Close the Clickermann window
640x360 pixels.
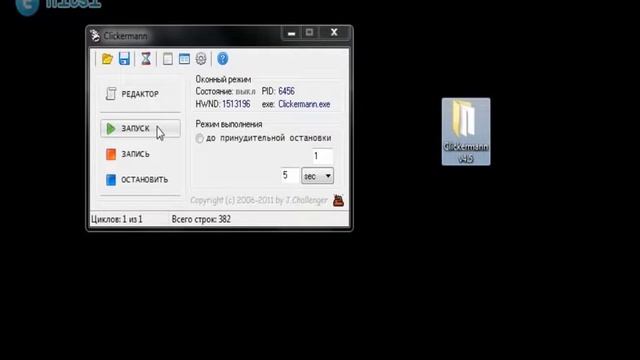pos(334,33)
